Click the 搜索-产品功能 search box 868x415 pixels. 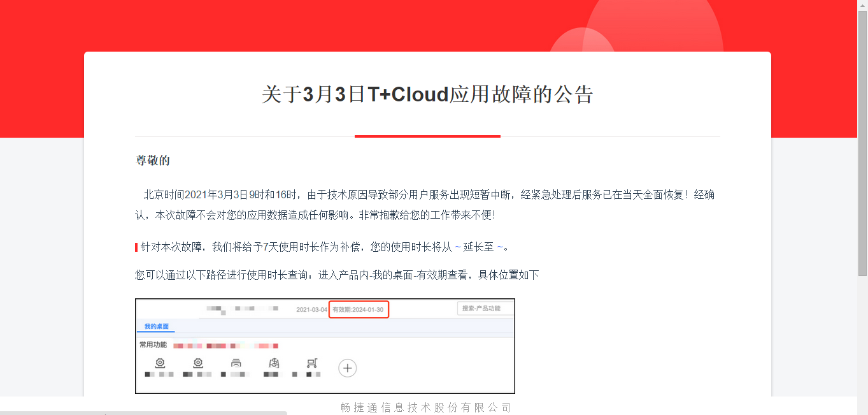[x=485, y=309]
